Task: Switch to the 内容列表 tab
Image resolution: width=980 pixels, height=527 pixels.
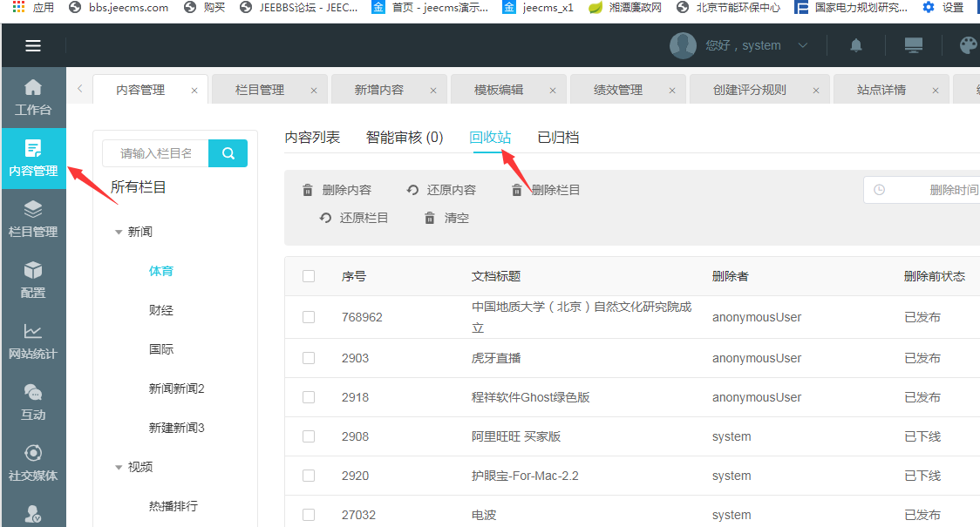Action: point(312,137)
